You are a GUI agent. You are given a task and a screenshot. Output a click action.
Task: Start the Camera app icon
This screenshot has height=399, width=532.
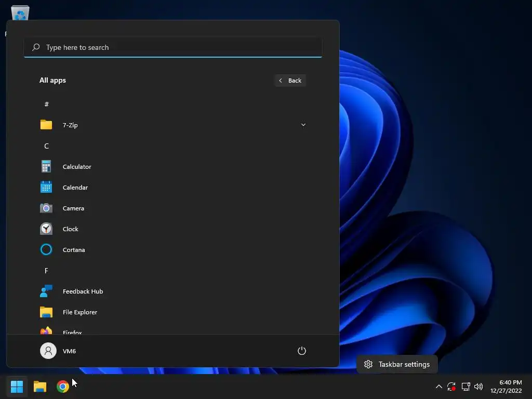point(46,208)
